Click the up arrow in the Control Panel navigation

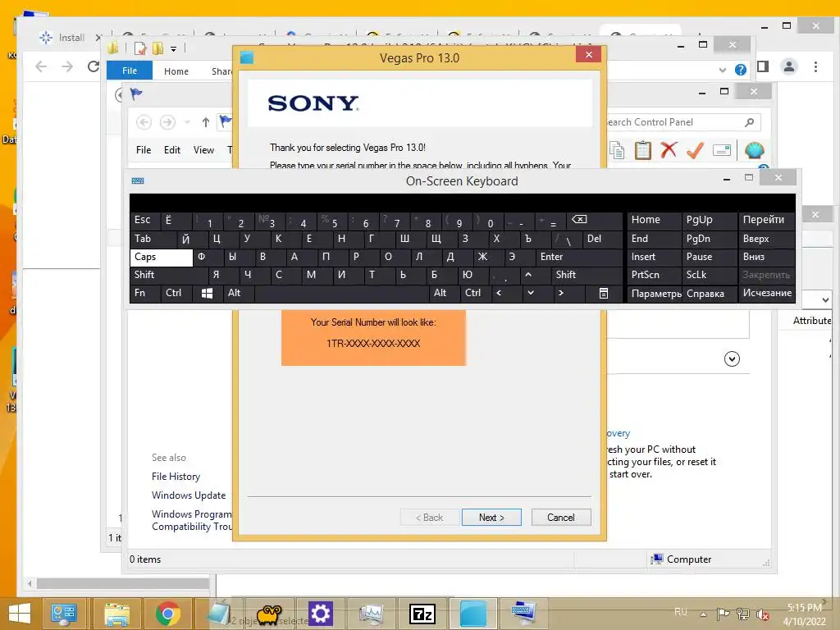(206, 123)
